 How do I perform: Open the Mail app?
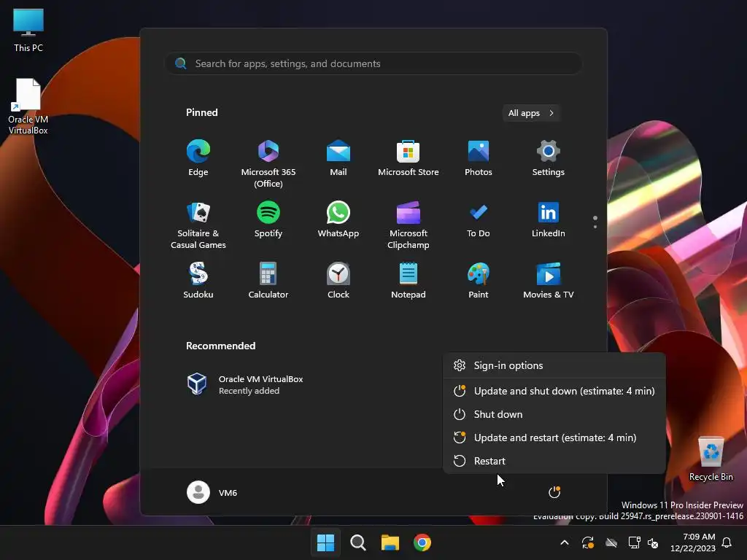point(338,158)
